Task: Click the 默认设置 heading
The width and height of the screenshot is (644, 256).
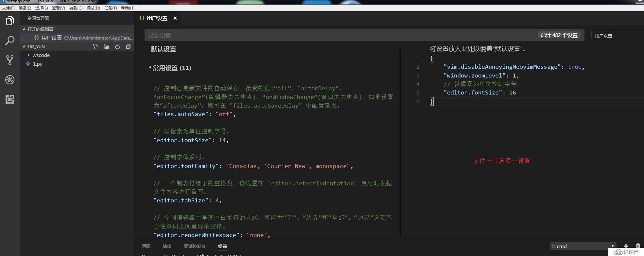Action: 164,49
